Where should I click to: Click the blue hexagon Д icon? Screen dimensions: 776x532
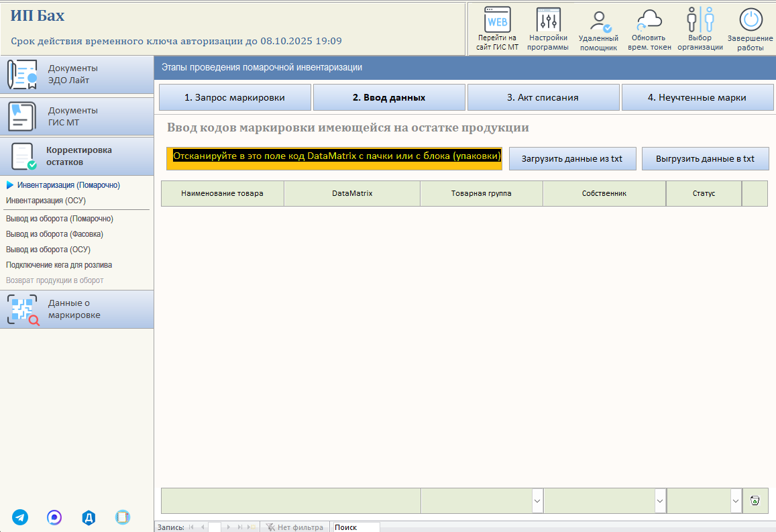click(x=89, y=517)
